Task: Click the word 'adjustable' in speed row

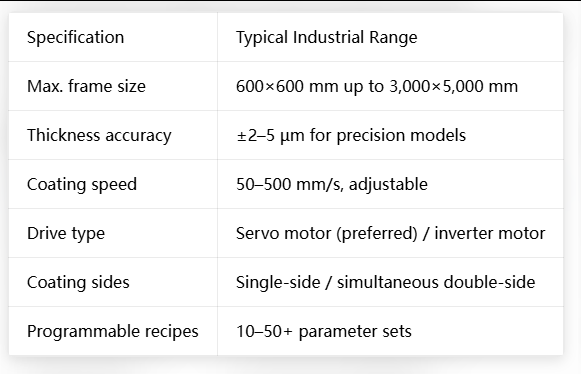Action: pos(388,184)
